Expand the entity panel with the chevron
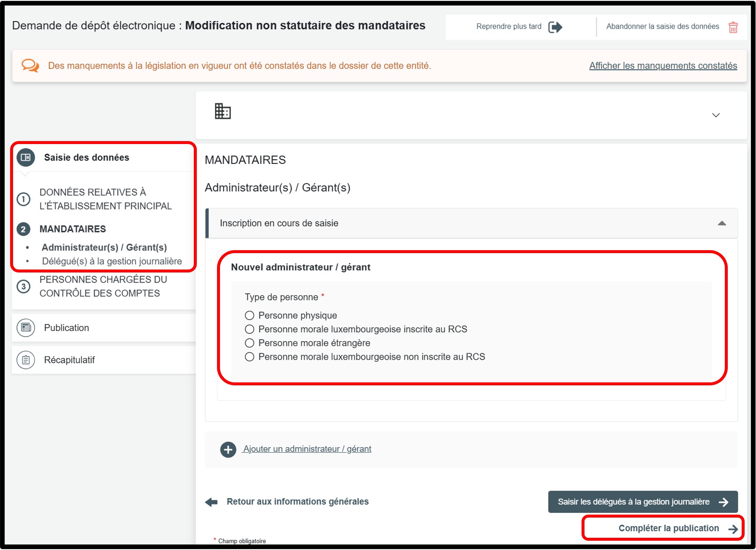Viewport: 756px width, 550px height. click(x=716, y=115)
